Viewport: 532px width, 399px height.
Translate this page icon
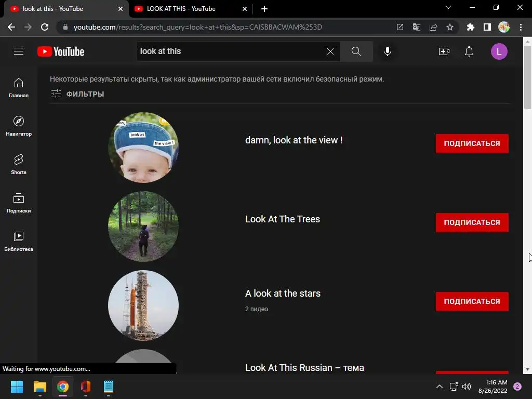(416, 27)
